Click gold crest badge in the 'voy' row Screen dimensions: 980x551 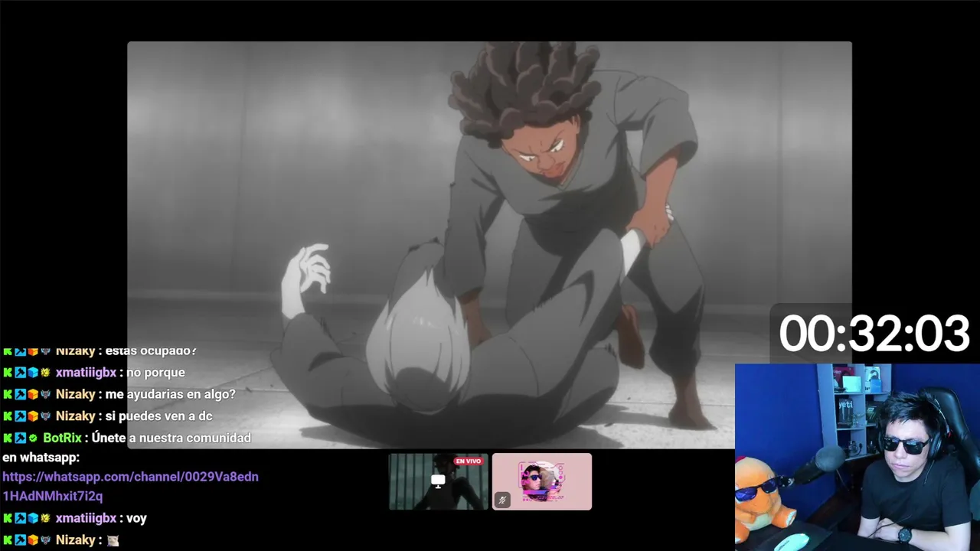click(45, 518)
